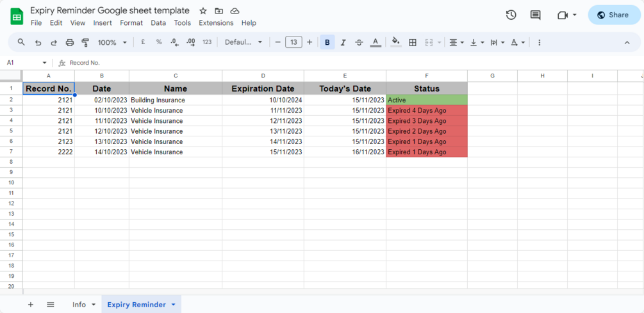This screenshot has height=313, width=644.
Task: Open the View menu
Action: 78,23
